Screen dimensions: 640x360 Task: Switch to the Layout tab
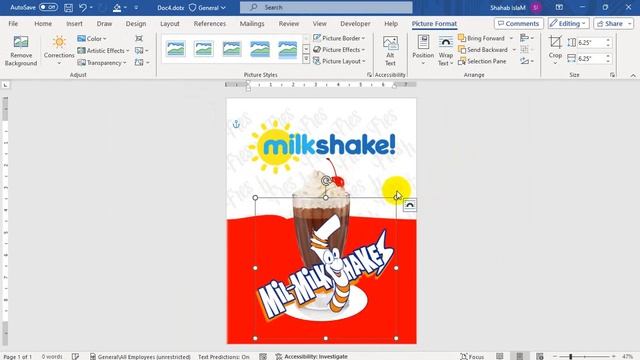[x=170, y=24]
